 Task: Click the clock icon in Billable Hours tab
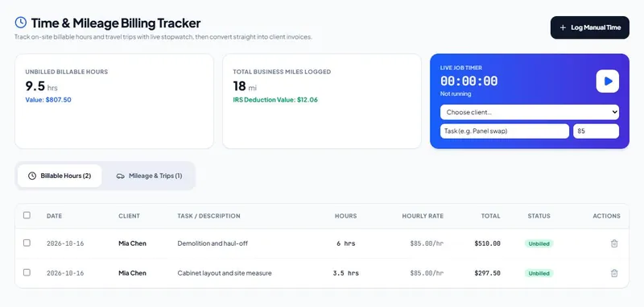click(x=32, y=176)
